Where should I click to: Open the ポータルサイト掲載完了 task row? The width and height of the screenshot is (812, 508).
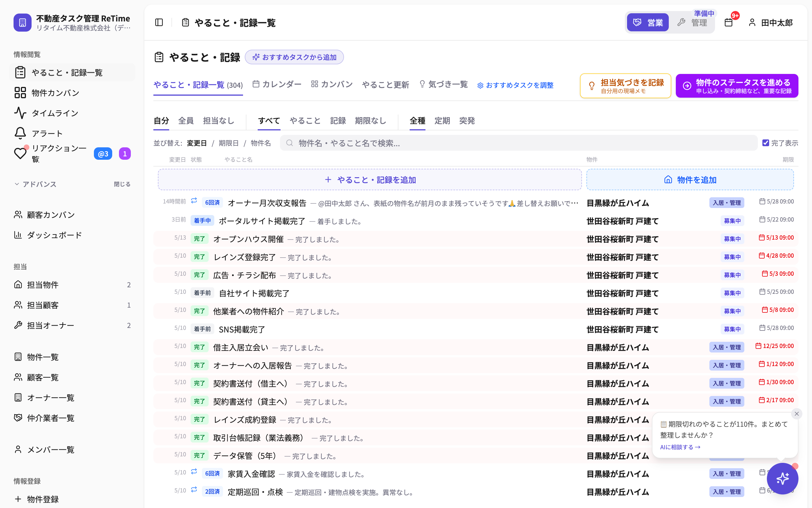pyautogui.click(x=476, y=221)
